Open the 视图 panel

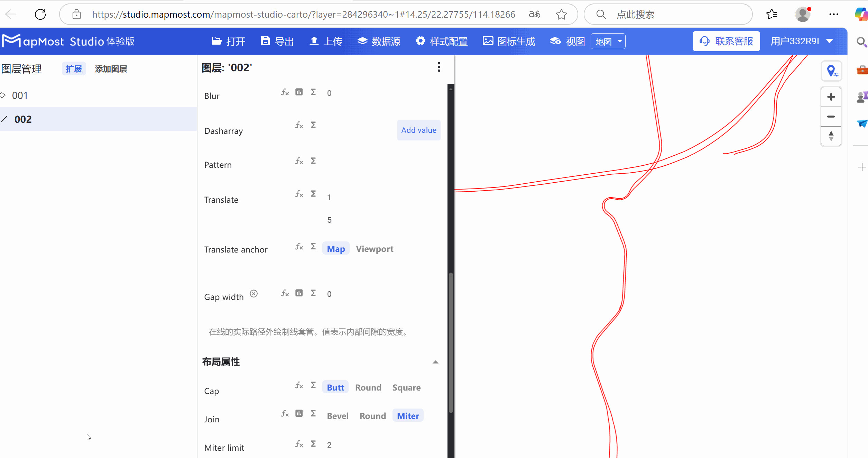[566, 41]
